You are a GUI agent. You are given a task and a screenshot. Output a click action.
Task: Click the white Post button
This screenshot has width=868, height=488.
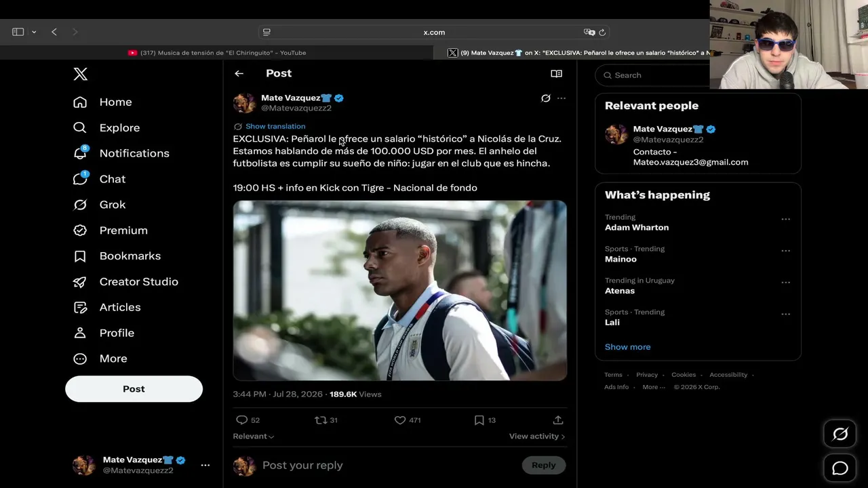click(134, 389)
